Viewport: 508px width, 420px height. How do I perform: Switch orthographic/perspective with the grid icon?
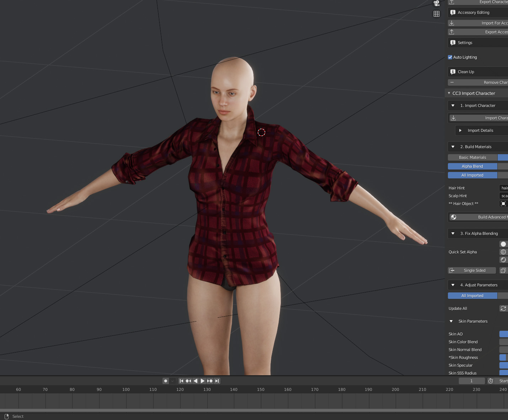(x=437, y=14)
